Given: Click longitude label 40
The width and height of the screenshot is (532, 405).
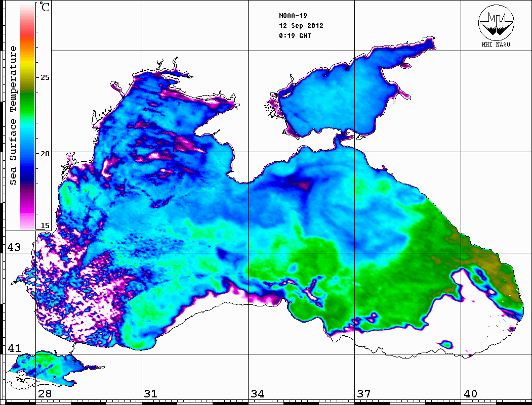Looking at the screenshot, I should [x=470, y=394].
